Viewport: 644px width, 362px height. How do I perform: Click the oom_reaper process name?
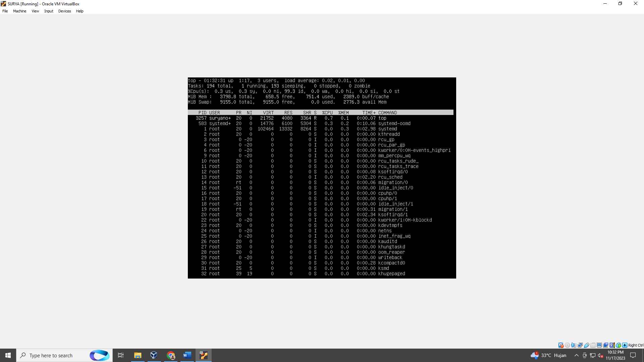(392, 252)
